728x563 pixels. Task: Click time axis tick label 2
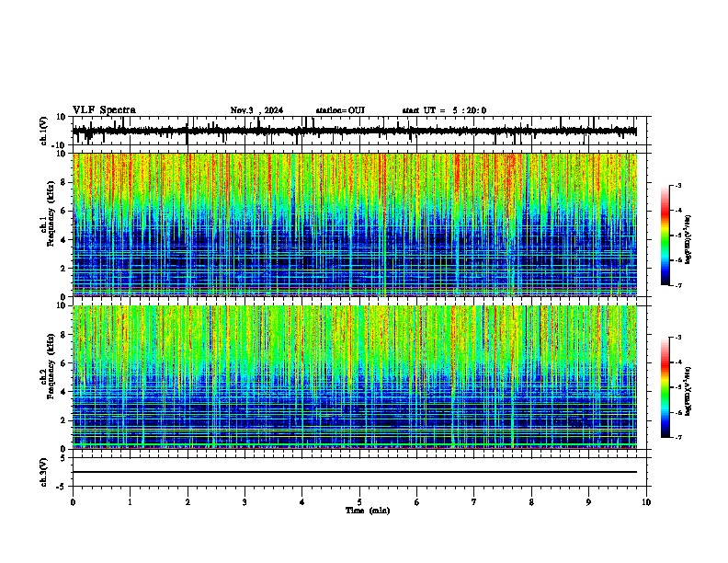point(188,502)
